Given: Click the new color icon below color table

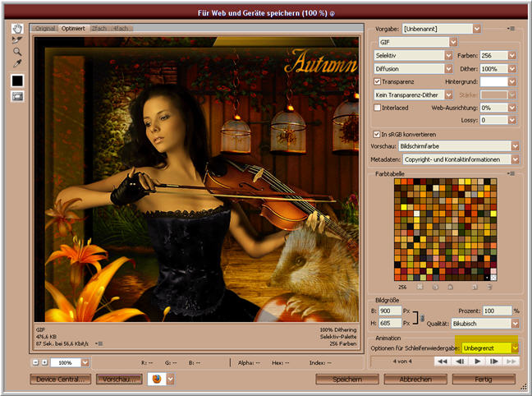Looking at the screenshot, I should (475, 287).
